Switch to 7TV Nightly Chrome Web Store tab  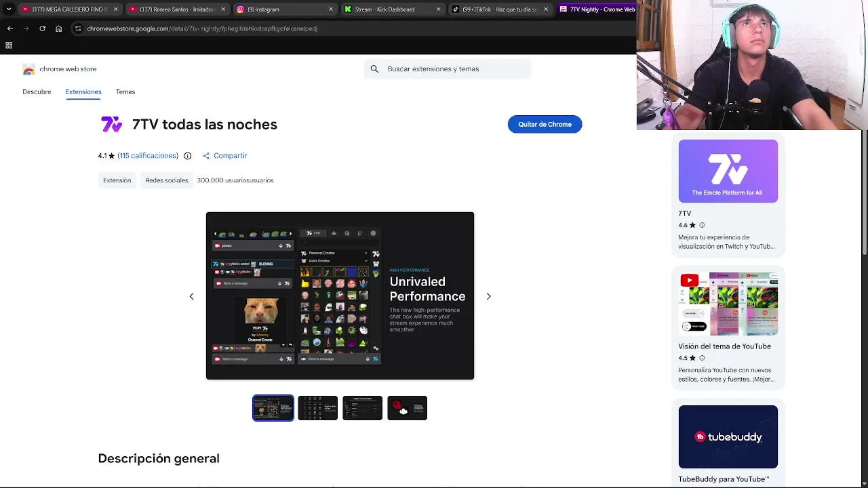[x=597, y=9]
